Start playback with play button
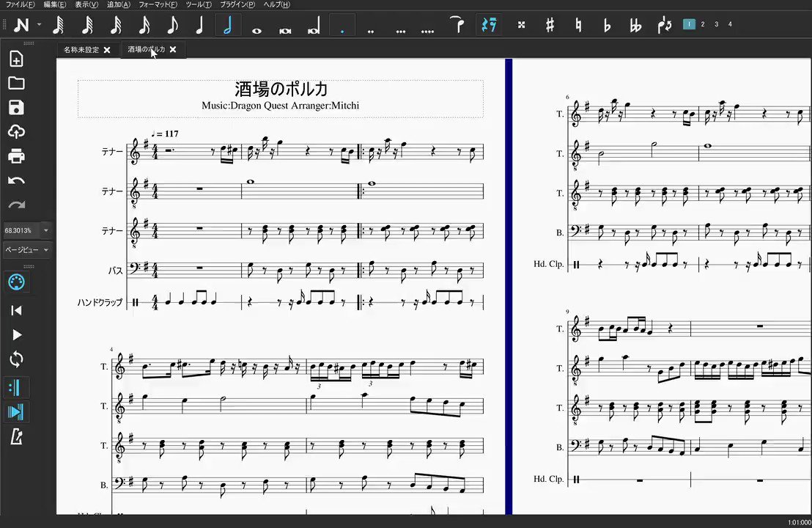The width and height of the screenshot is (812, 528). 17,334
